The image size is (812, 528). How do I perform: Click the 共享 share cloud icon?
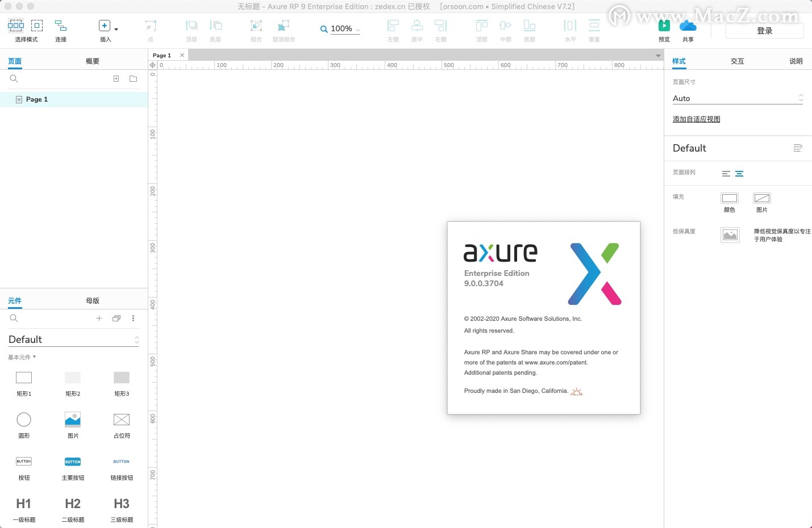(688, 26)
